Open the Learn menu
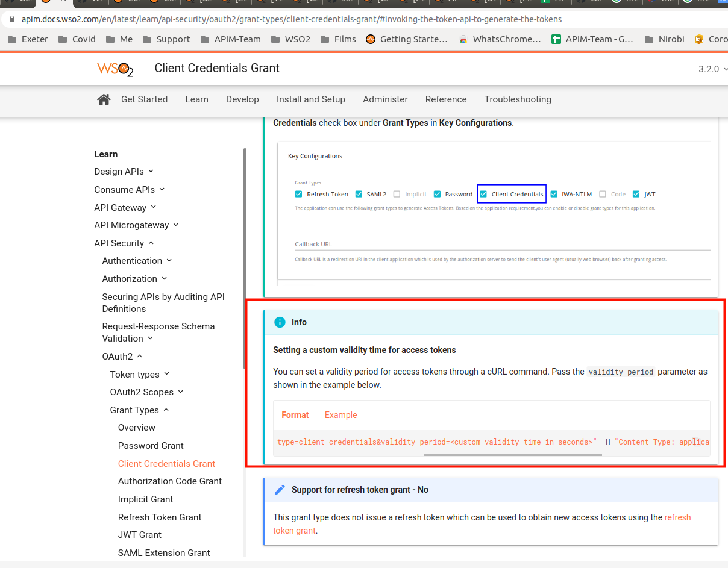This screenshot has width=728, height=568. (196, 99)
